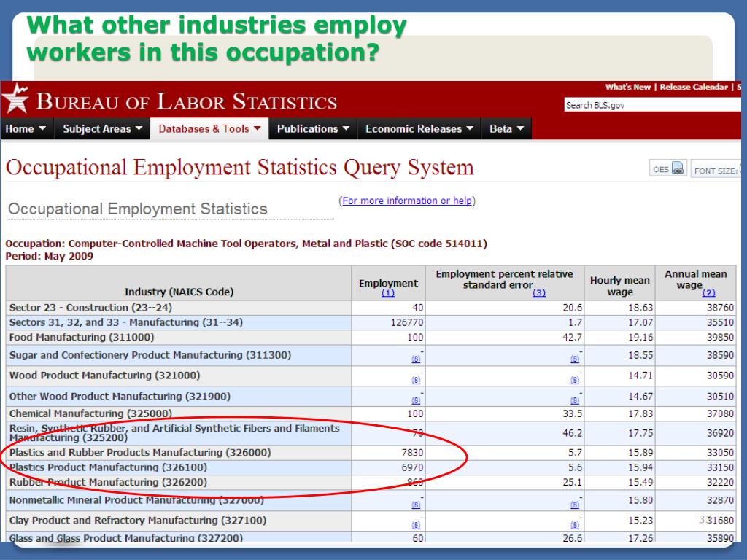Click the BLS star logo icon
Image resolution: width=747 pixels, height=560 pixels.
(15, 99)
